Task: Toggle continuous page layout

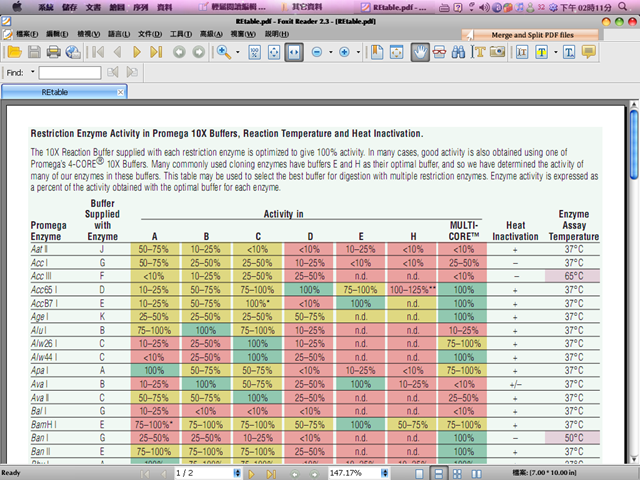Action: click(438, 473)
